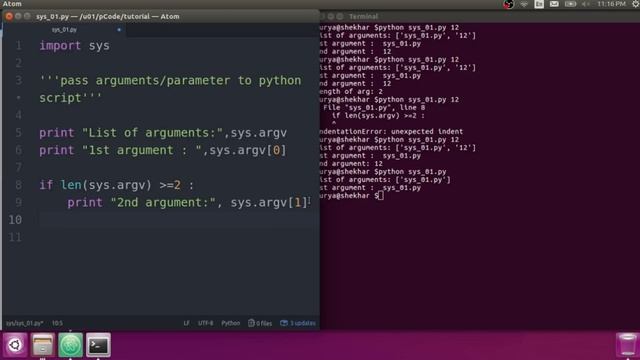This screenshot has height=360, width=640.
Task: Click 'File "sys_01.py", line 8' in Terminal
Action: [x=374, y=108]
